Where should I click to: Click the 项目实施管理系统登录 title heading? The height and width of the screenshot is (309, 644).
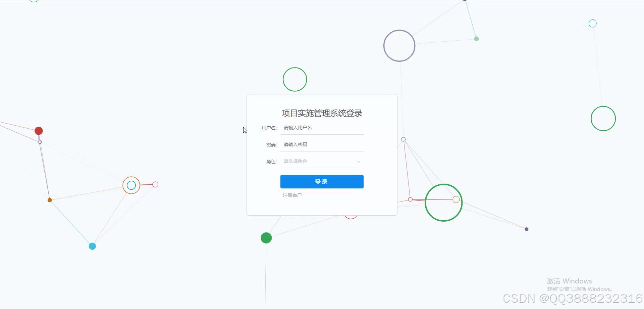coord(322,113)
